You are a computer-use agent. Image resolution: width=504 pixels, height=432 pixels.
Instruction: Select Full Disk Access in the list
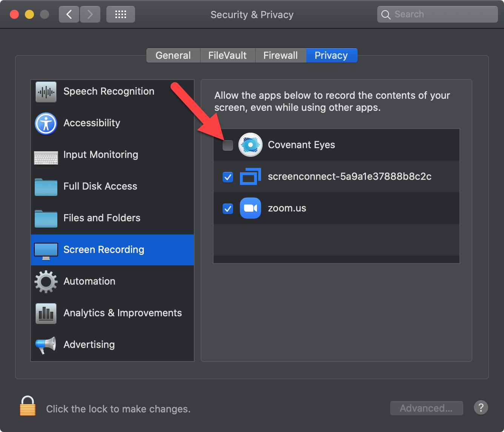click(x=100, y=186)
